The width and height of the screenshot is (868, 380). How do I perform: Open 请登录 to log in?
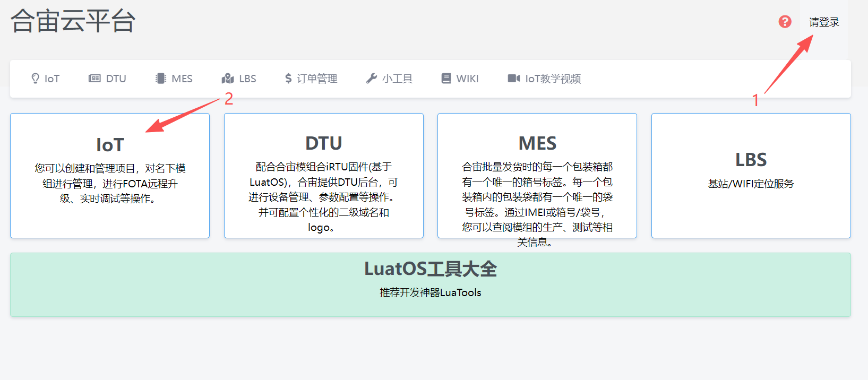823,22
